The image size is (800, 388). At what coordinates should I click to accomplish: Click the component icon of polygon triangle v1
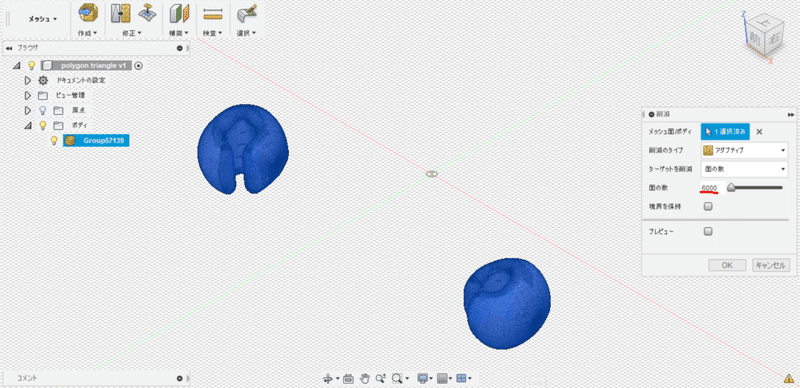(47, 65)
